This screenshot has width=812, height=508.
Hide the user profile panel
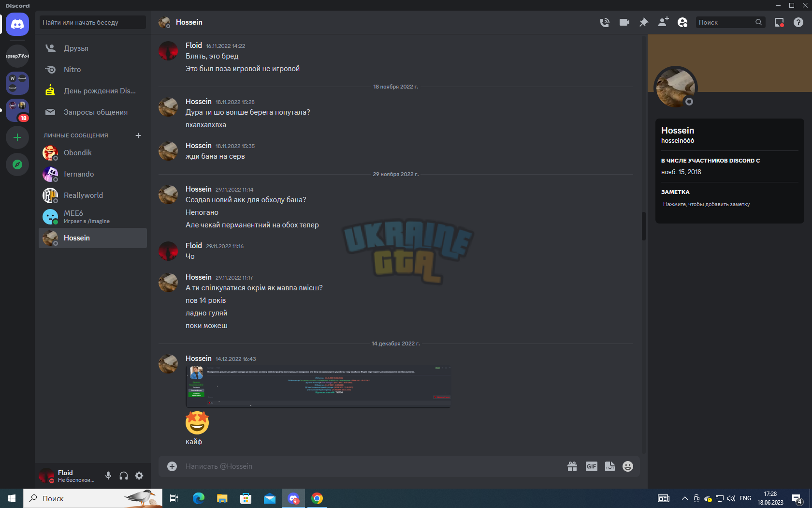point(682,22)
